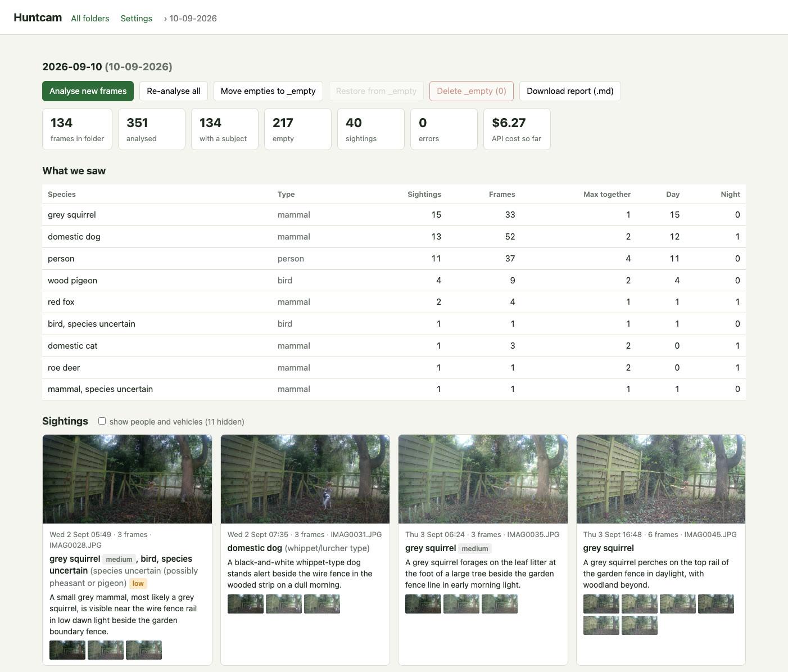Enable the show people and vehicles checkbox
788x672 pixels.
coord(102,421)
